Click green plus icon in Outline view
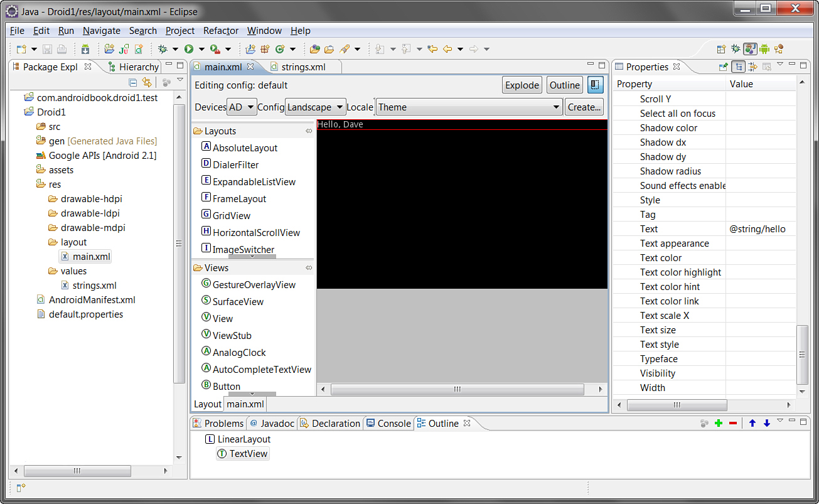Image resolution: width=819 pixels, height=504 pixels. pos(719,424)
